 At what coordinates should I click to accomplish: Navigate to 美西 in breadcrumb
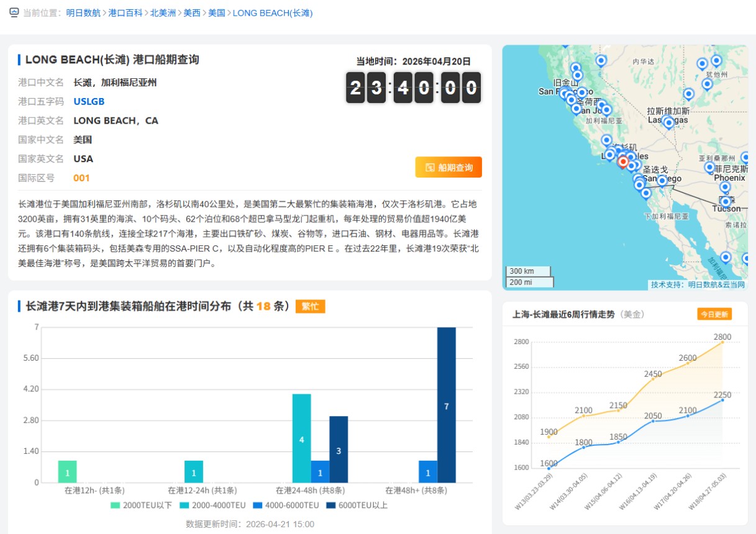(192, 13)
